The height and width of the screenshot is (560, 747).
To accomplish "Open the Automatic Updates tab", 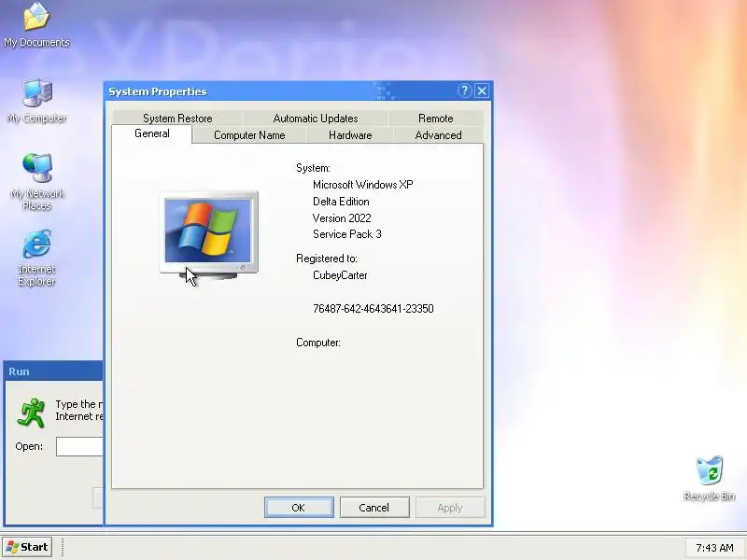I will point(316,119).
